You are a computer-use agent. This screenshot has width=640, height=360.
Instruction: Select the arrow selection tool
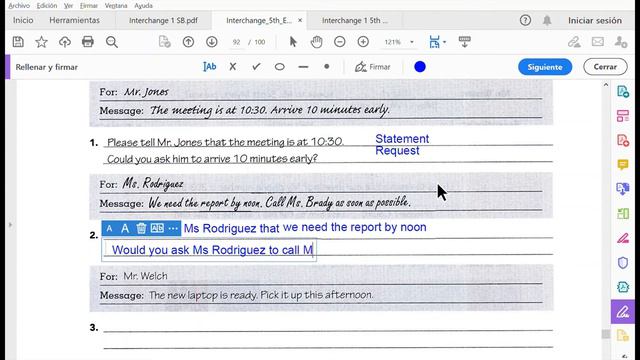point(293,42)
